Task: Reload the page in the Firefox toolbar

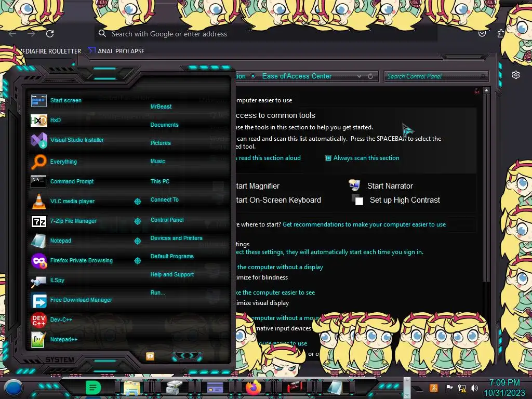Action: tap(50, 34)
